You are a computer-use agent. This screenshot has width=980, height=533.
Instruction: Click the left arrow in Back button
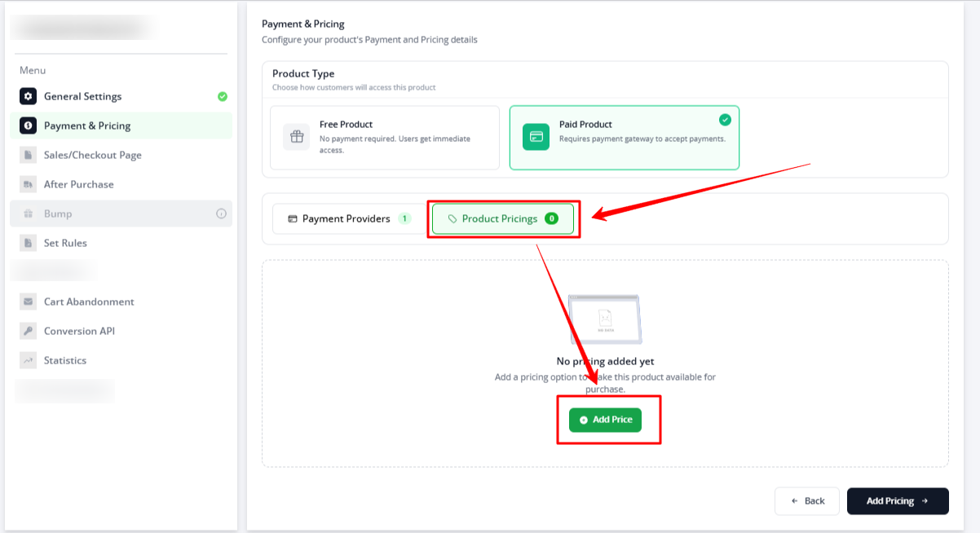[x=794, y=501]
